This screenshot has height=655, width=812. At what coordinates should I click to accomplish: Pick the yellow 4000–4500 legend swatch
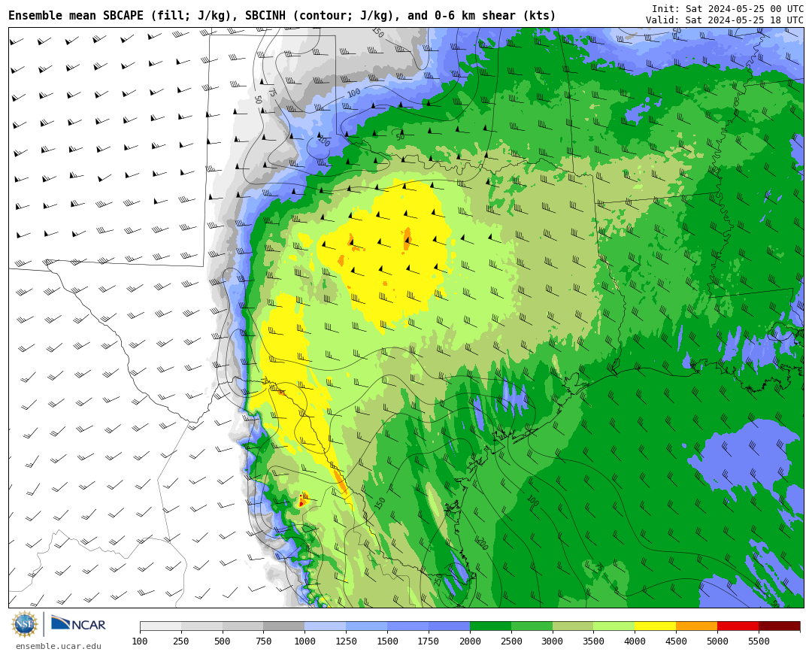pyautogui.click(x=656, y=626)
